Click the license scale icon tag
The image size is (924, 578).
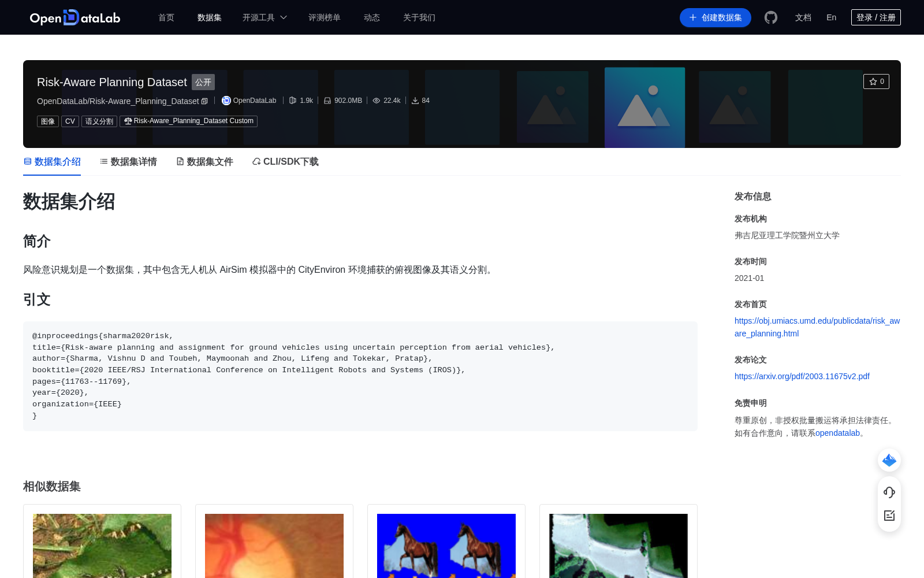point(188,121)
